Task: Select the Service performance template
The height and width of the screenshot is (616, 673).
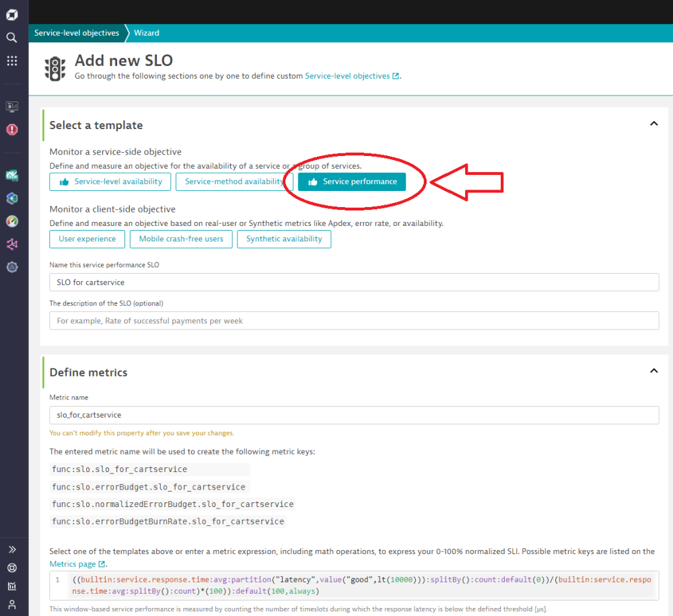Action: (x=351, y=182)
